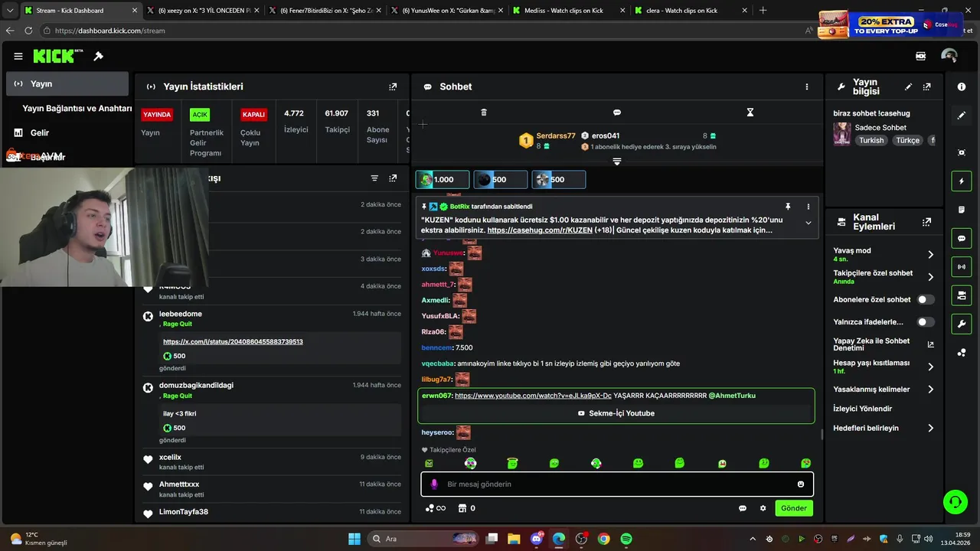This screenshot has width=980, height=551.
Task: Click the microphone icon in message box
Action: click(x=434, y=484)
